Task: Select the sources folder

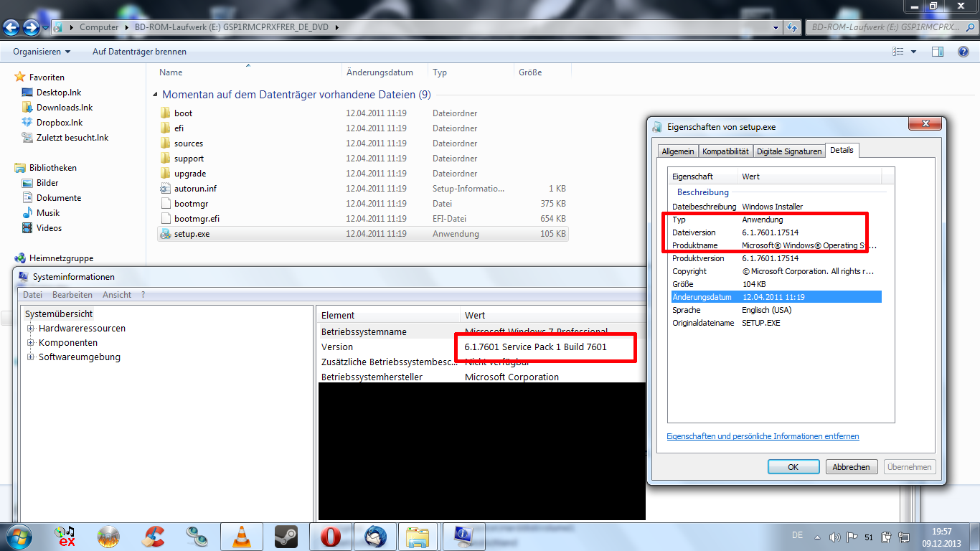Action: pos(189,143)
